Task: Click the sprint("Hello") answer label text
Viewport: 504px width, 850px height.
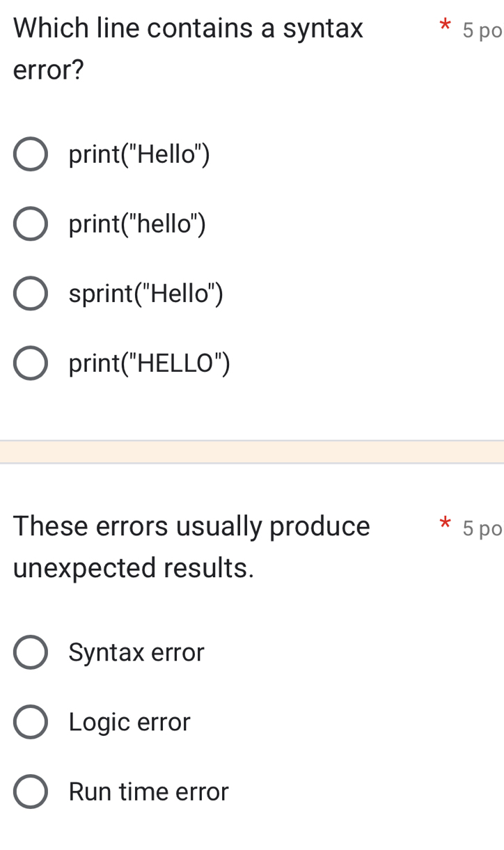Action: (145, 293)
